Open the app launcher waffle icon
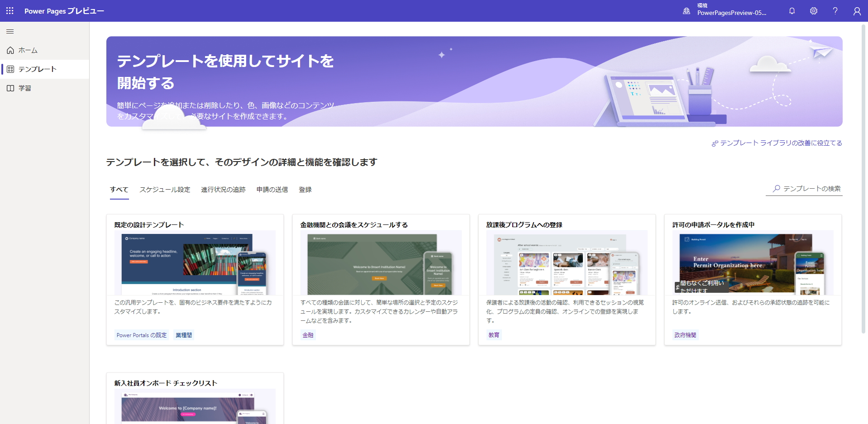Viewport: 868px width, 424px height. (10, 11)
